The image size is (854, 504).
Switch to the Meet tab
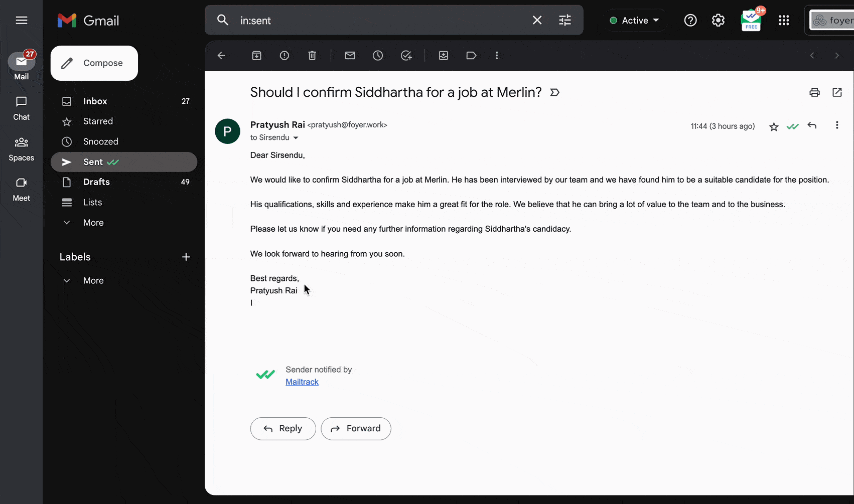tap(21, 190)
